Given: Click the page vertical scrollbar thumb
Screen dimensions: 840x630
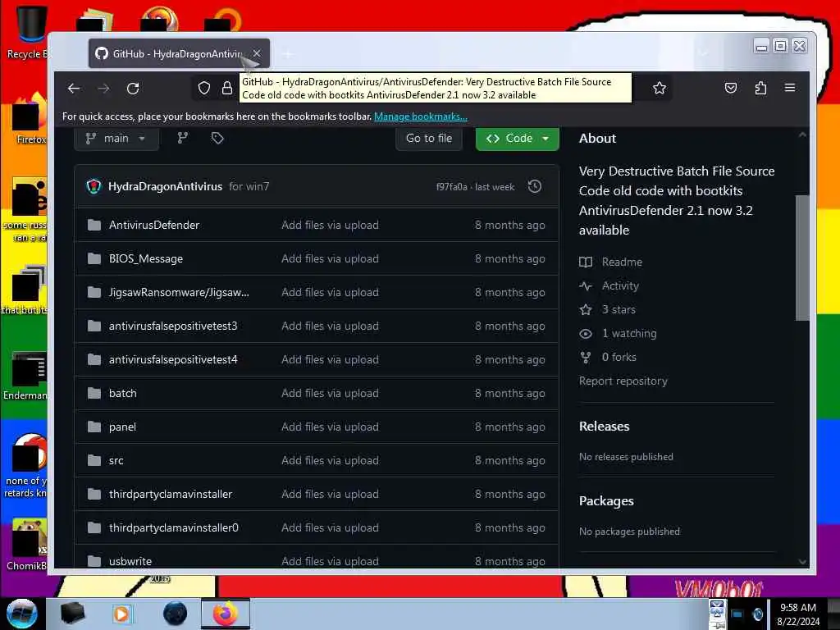Looking at the screenshot, I should point(802,257).
